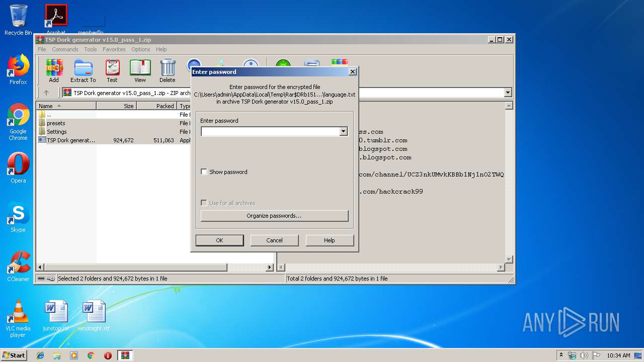This screenshot has height=362, width=644.
Task: Click the volume speaker tray icon
Action: coord(584,355)
